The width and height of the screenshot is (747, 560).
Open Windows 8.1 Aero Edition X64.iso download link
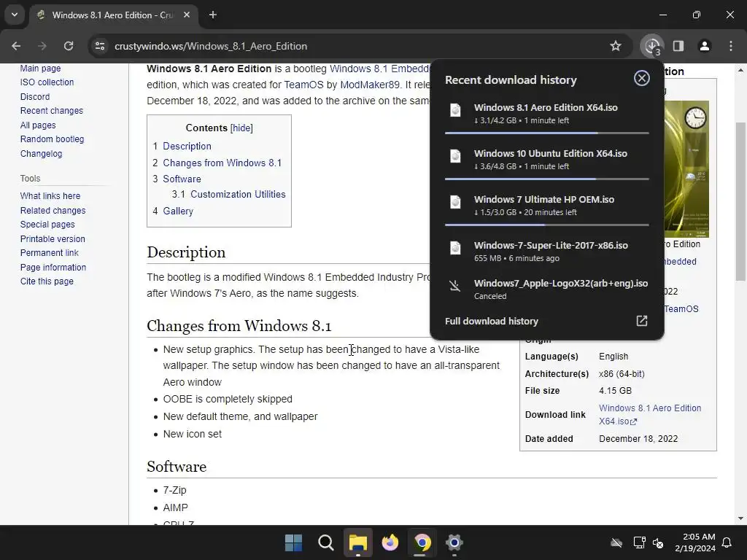(650, 414)
